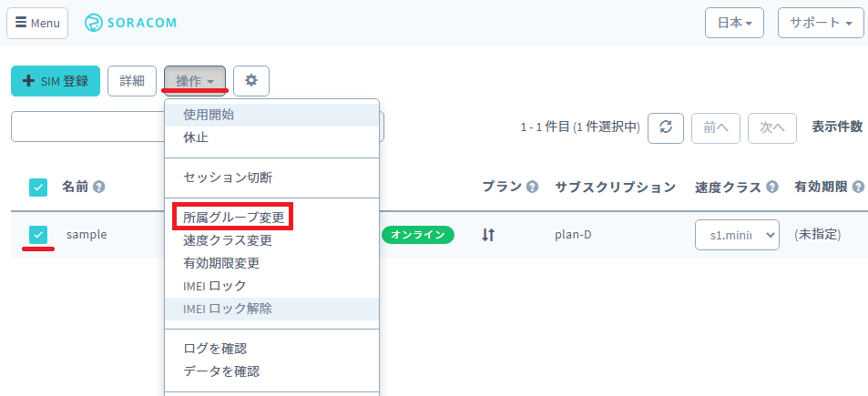868x396 pixels.
Task: Click the search input field
Action: (x=87, y=127)
